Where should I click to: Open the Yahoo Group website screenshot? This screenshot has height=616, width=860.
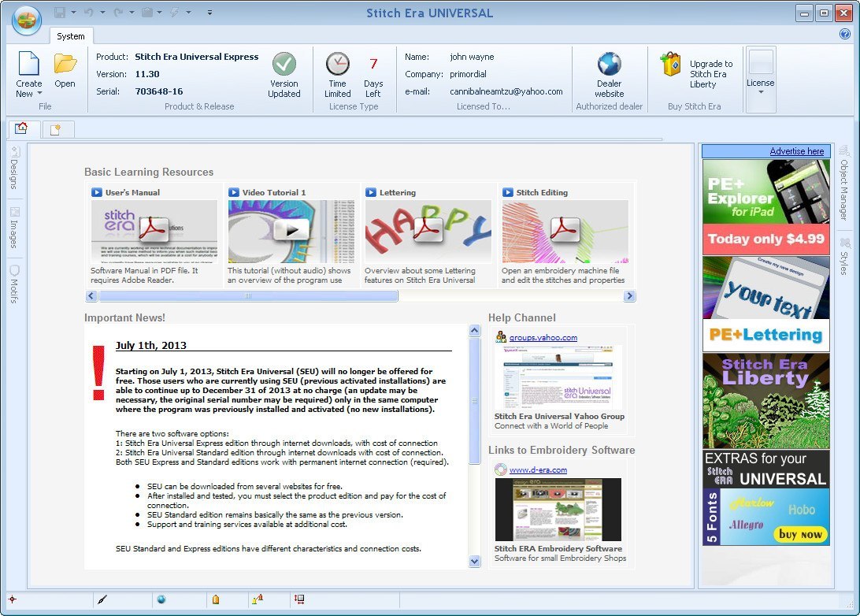[558, 377]
